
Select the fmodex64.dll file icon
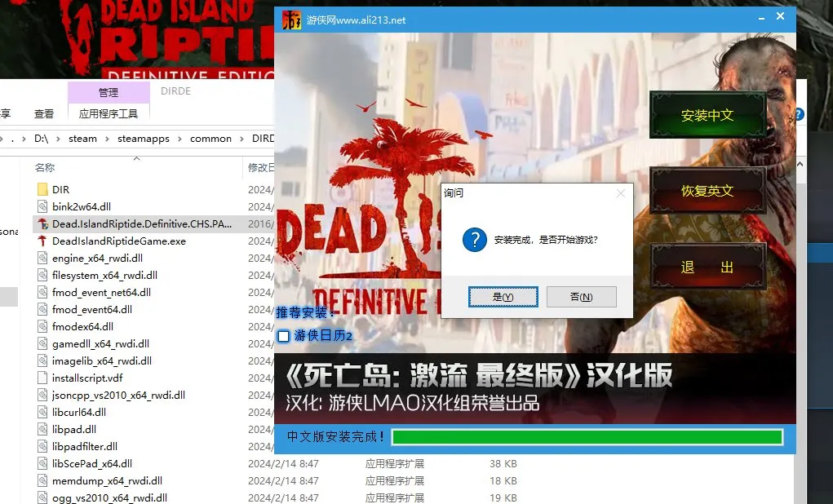coord(42,326)
